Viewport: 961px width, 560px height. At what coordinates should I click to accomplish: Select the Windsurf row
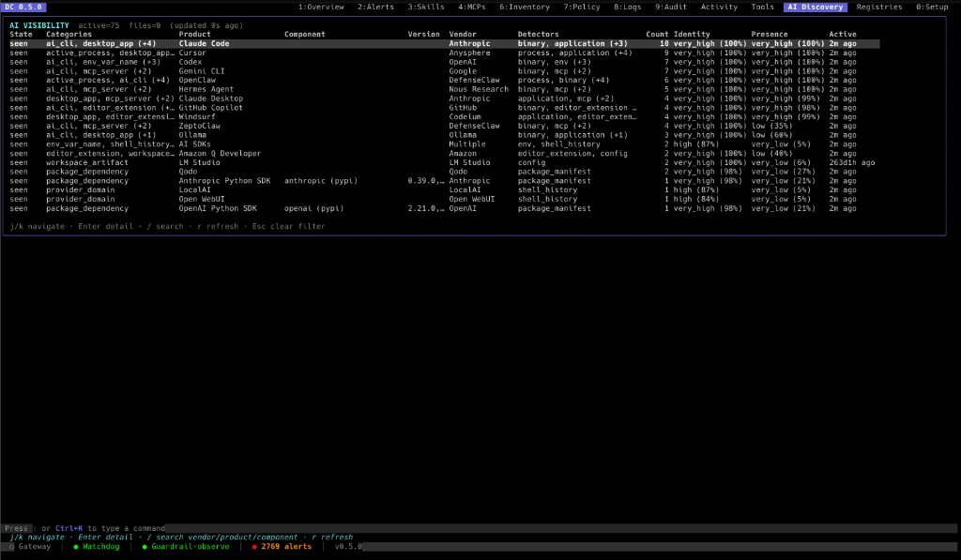(444, 117)
